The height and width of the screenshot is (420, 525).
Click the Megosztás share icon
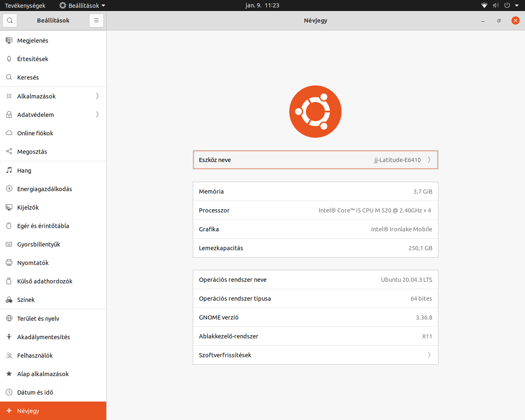click(x=9, y=151)
